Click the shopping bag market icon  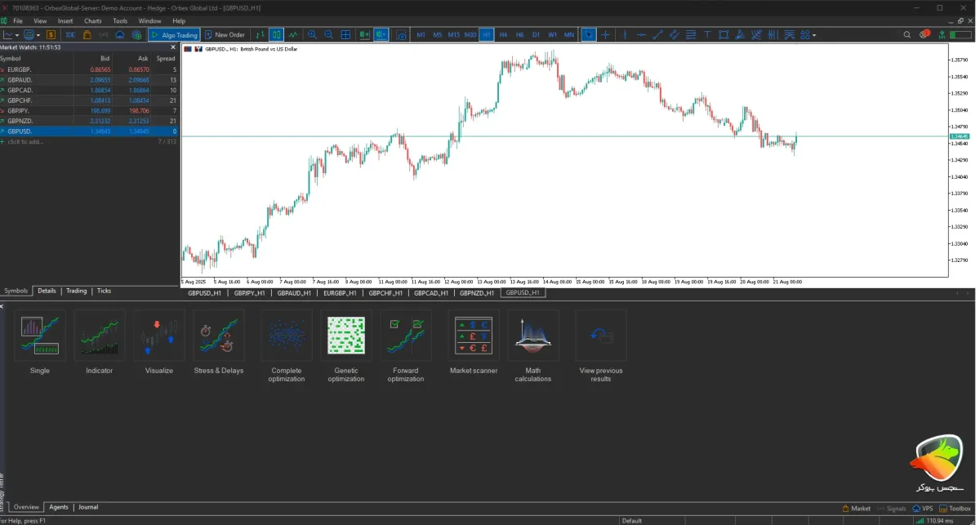tap(87, 35)
